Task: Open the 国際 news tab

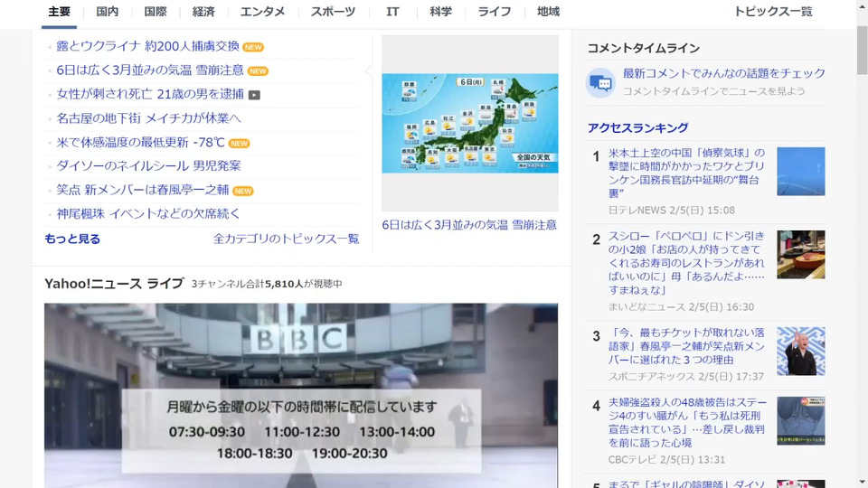Action: point(155,12)
